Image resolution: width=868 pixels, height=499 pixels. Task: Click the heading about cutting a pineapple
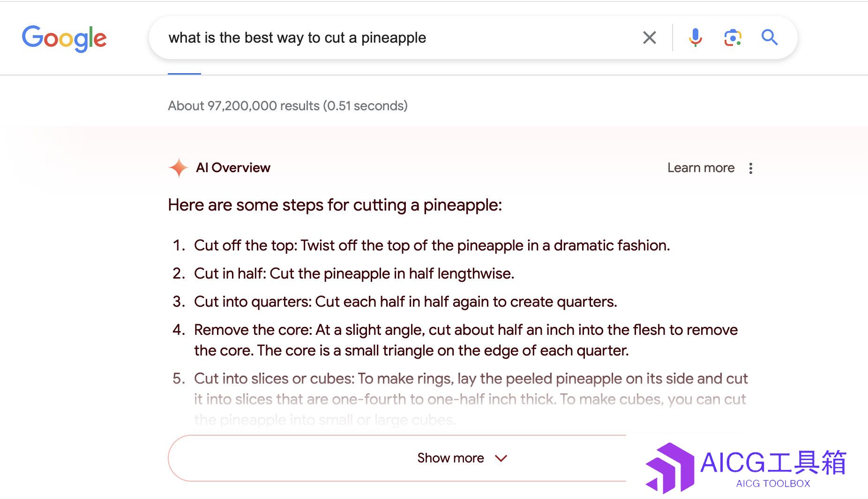[x=335, y=205]
